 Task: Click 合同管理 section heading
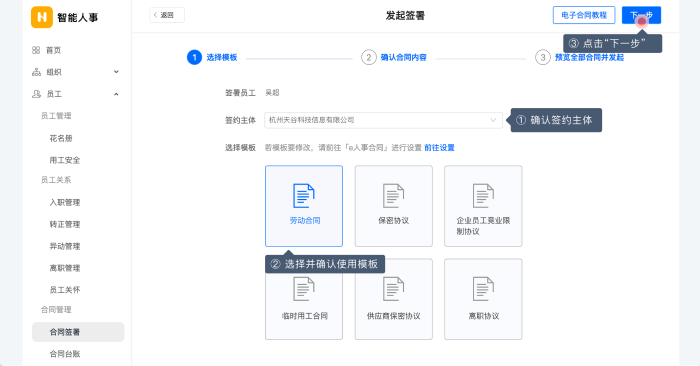(56, 309)
